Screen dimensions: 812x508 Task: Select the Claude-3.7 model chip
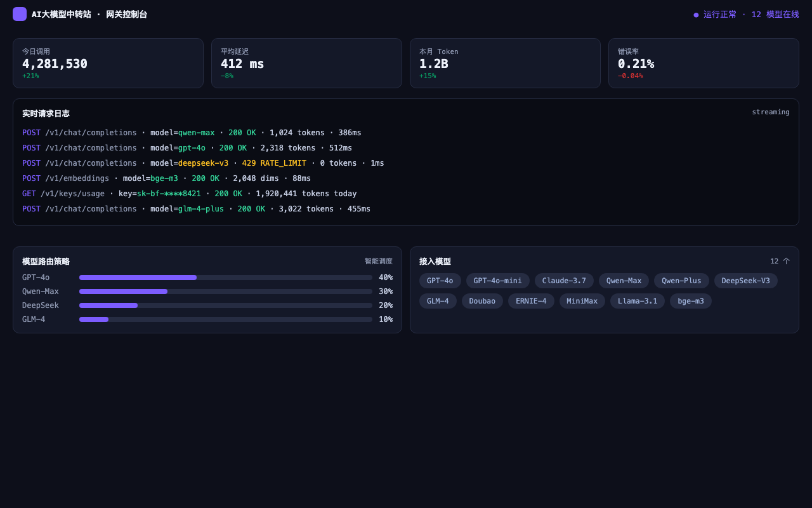tap(564, 281)
